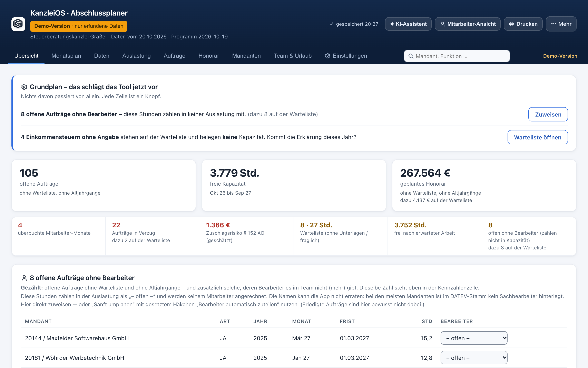
Task: Click the KanzleiOS hexagon logo icon
Action: pos(18,24)
